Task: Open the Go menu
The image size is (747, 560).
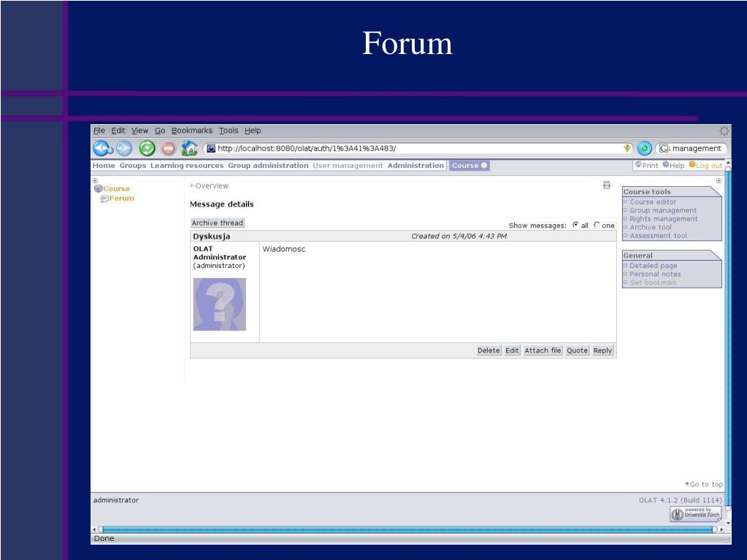Action: [x=160, y=131]
